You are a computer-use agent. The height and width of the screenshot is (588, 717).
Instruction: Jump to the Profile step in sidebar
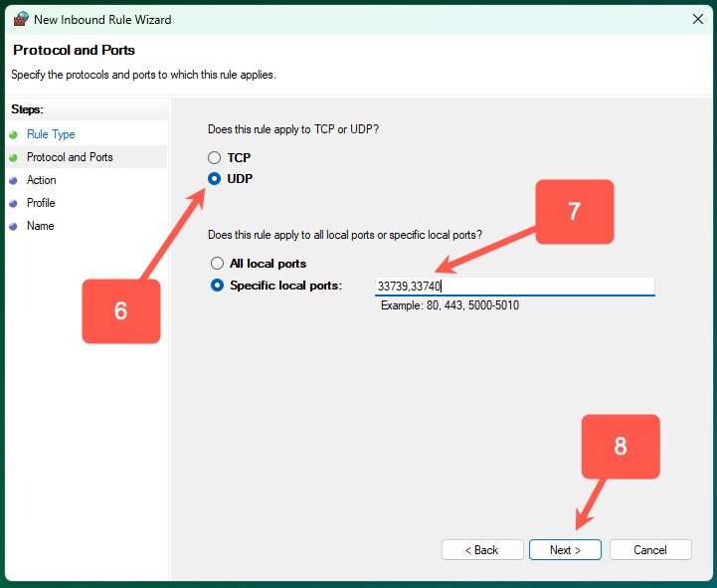click(x=41, y=203)
